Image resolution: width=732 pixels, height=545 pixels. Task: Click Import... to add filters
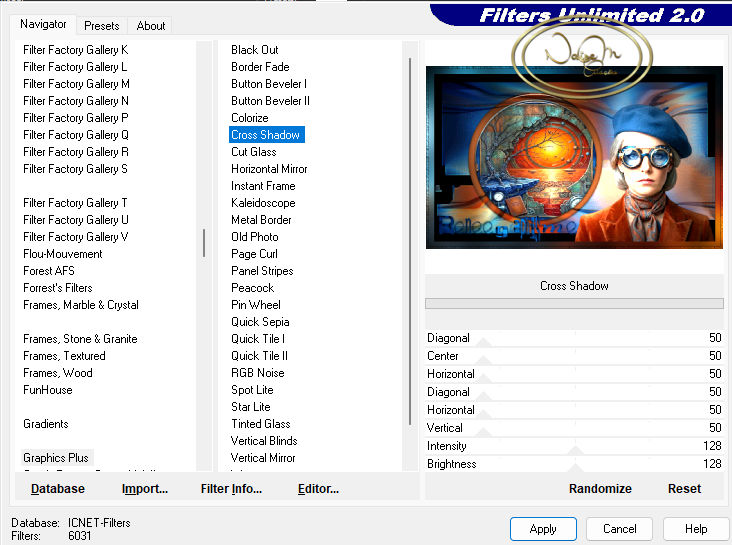point(145,488)
